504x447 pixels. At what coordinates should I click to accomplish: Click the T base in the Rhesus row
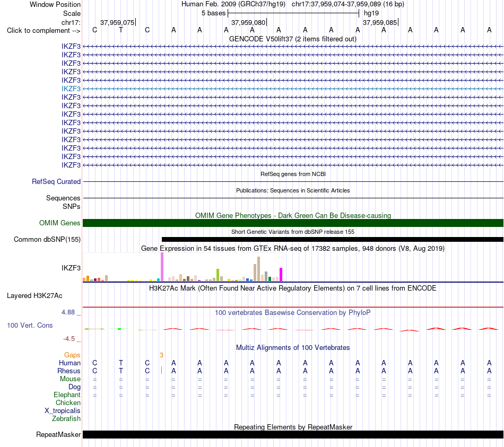(121, 371)
